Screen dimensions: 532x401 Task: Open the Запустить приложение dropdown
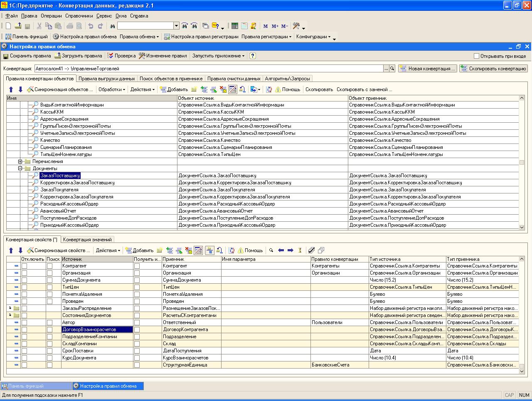pos(218,56)
